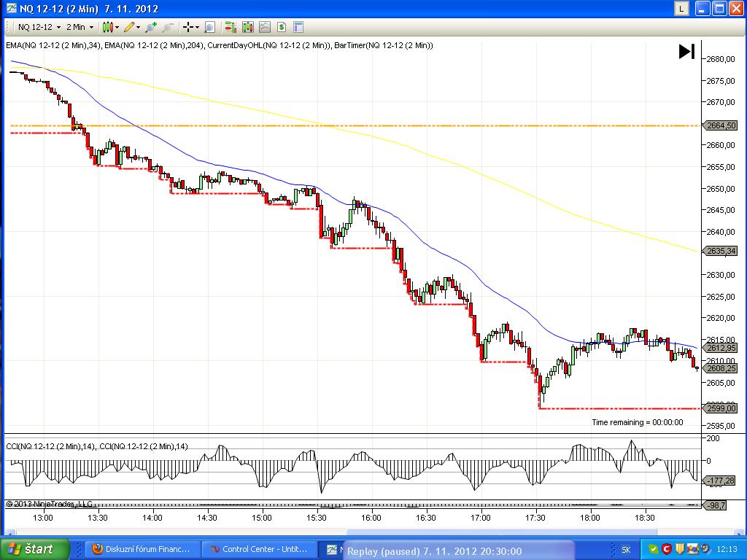Click the candlestick chart style icon
Viewport: 747px width, 560px height.
108,27
